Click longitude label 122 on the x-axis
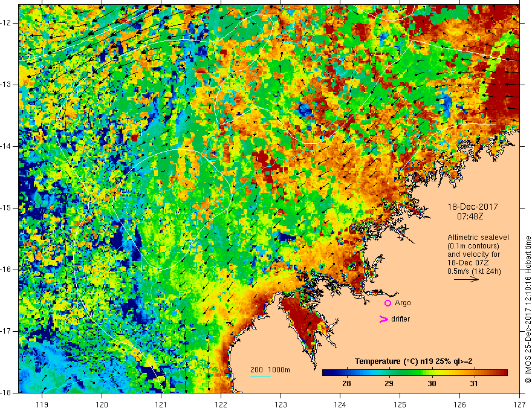 [221, 404]
